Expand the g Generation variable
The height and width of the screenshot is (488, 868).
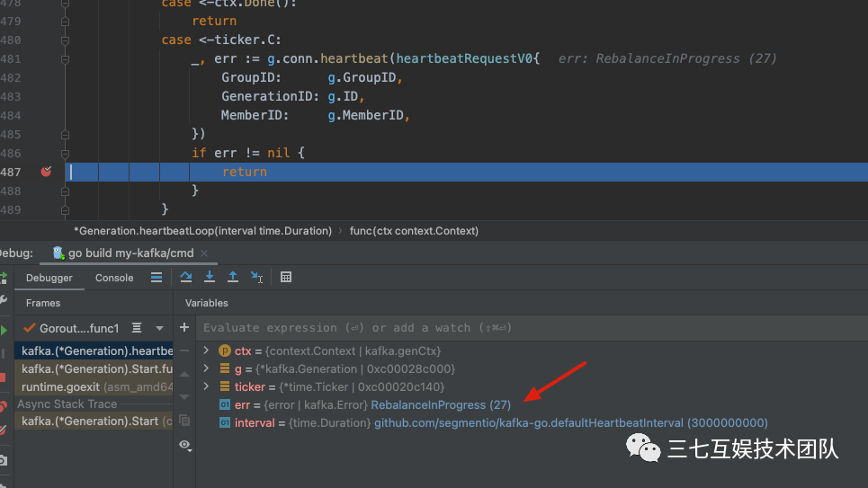click(207, 368)
